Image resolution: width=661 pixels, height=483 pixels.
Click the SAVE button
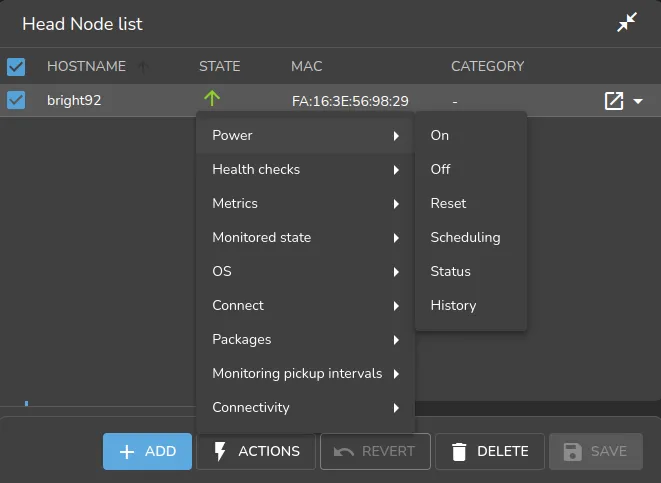596,451
